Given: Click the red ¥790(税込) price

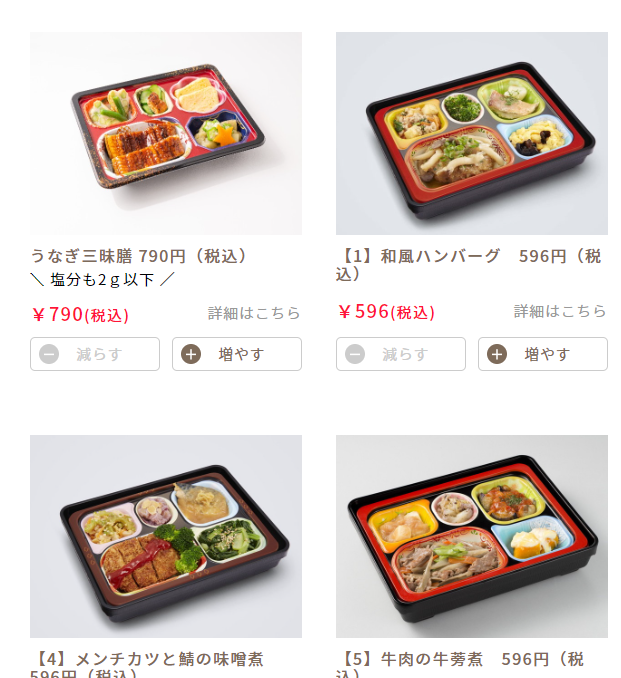Looking at the screenshot, I should pyautogui.click(x=80, y=314).
